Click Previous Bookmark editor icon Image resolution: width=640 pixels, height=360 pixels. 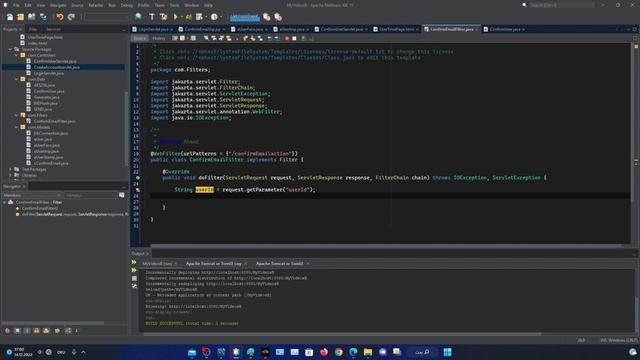coord(245,38)
